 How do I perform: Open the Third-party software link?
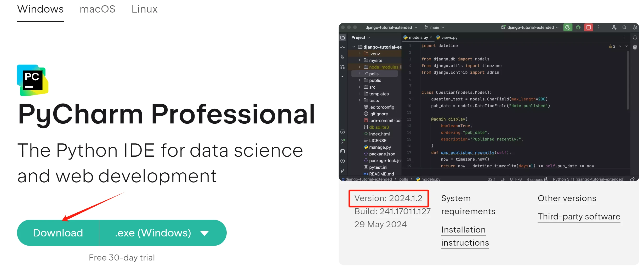pyautogui.click(x=579, y=217)
